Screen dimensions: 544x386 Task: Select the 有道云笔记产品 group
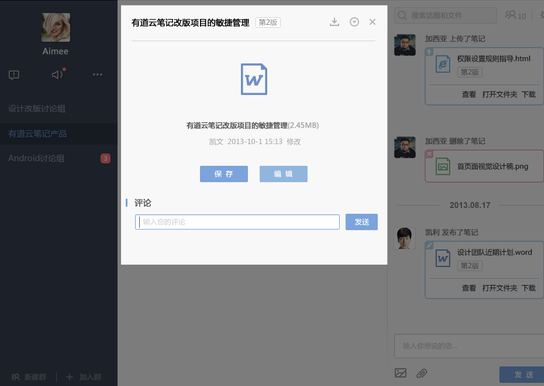pos(58,134)
